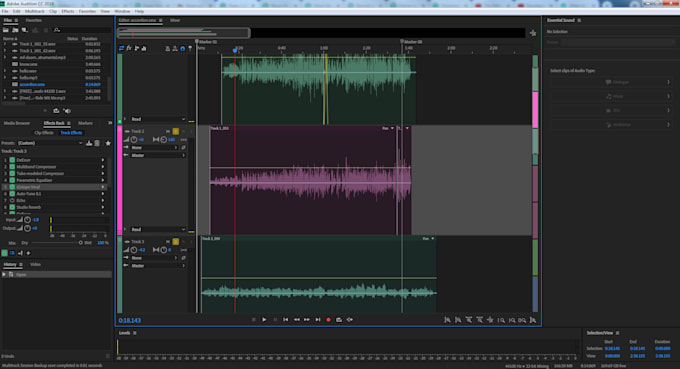680x369 pixels.
Task: Open the Presets (Custom) dropdown
Action: [x=50, y=143]
